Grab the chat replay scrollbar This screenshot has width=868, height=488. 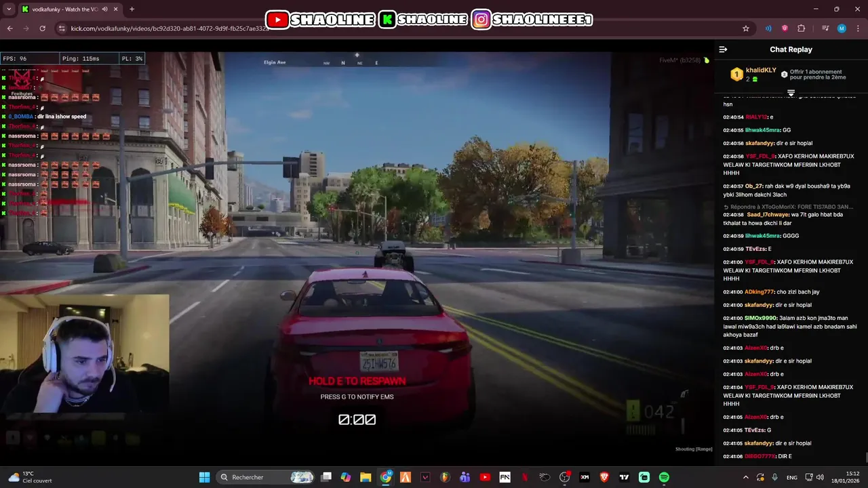click(865, 458)
